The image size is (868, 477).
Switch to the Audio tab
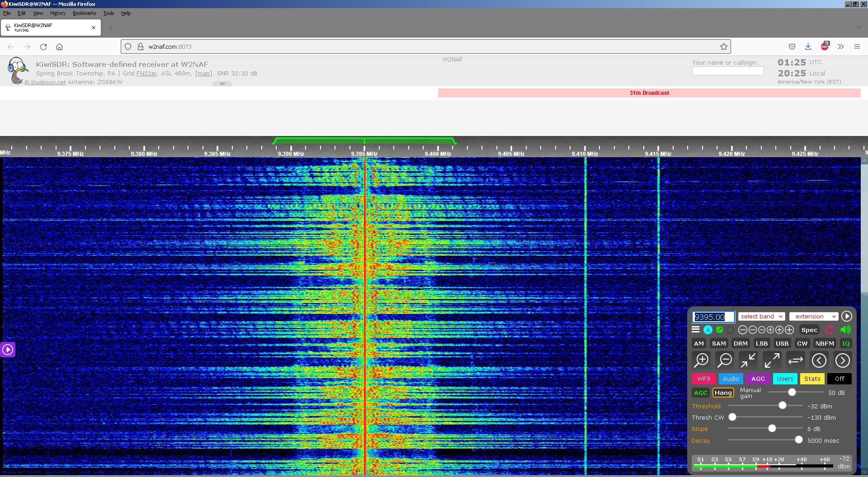pos(731,379)
